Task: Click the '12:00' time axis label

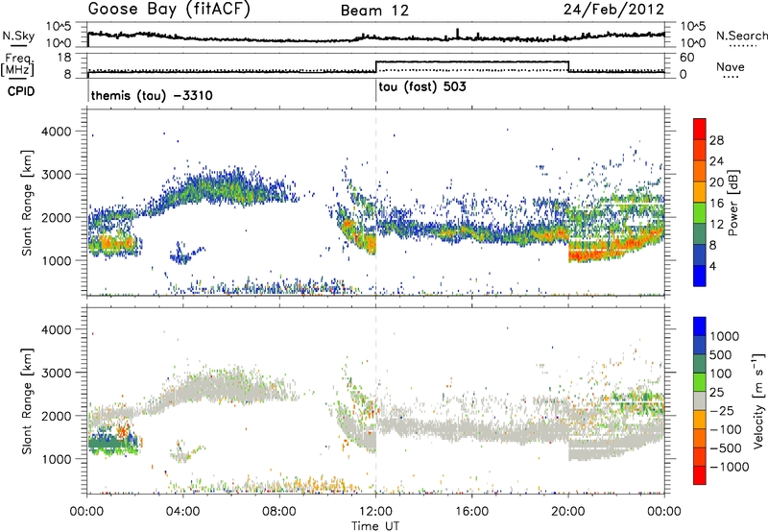Action: [375, 512]
